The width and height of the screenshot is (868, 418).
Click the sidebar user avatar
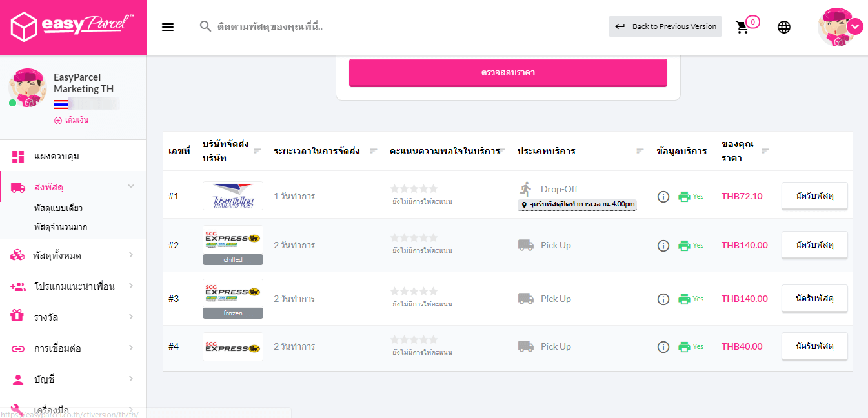(26, 88)
